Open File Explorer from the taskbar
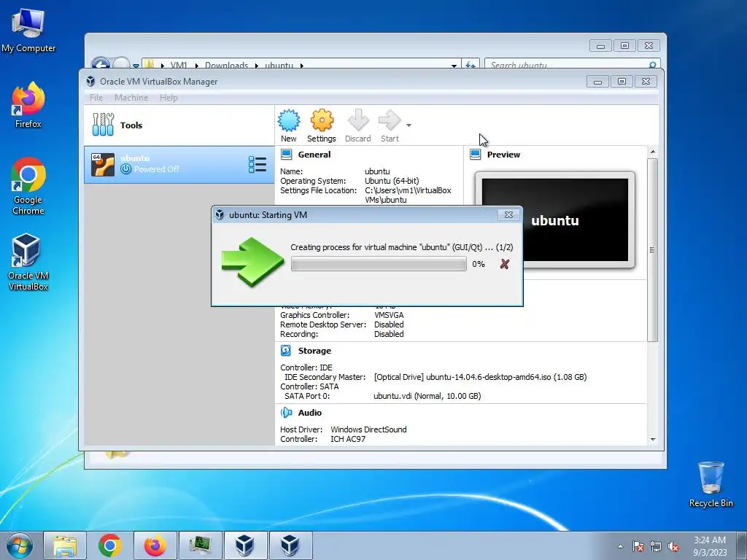747x560 pixels. (x=65, y=545)
